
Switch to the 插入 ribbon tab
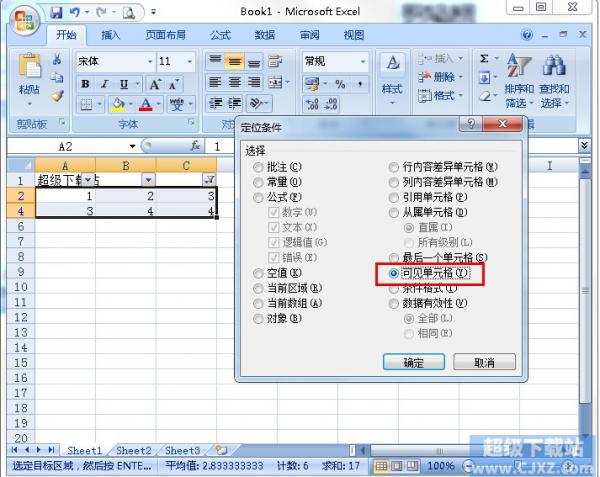(111, 35)
